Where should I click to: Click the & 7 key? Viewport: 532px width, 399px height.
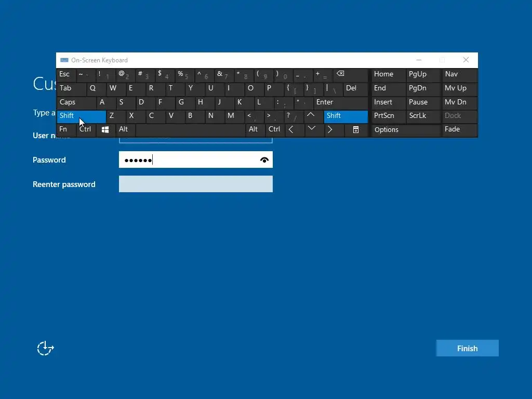(x=224, y=74)
